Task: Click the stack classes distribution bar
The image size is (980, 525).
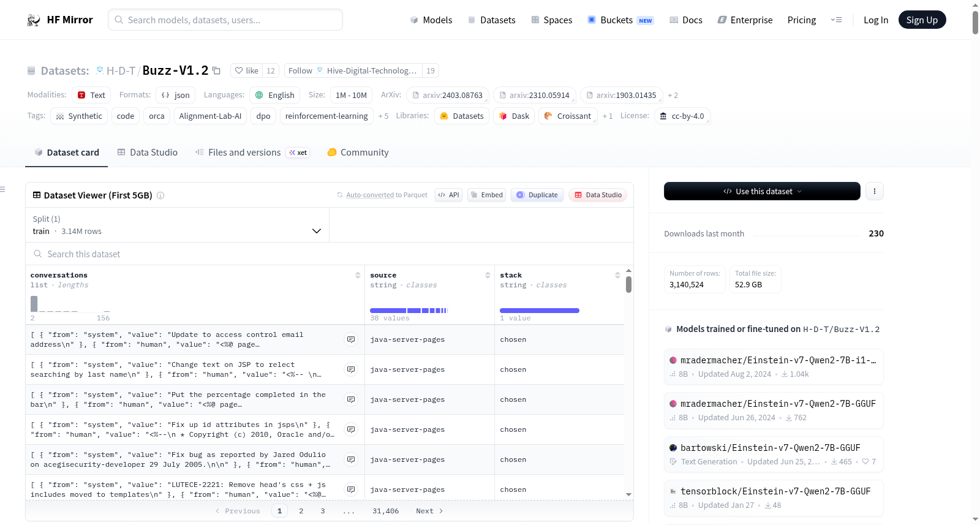Action: [x=540, y=311]
